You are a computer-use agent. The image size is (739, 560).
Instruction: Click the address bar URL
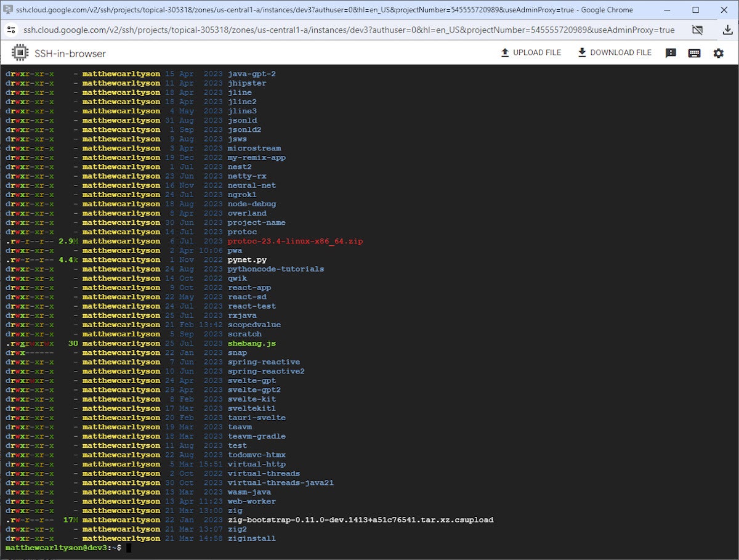[x=349, y=30]
